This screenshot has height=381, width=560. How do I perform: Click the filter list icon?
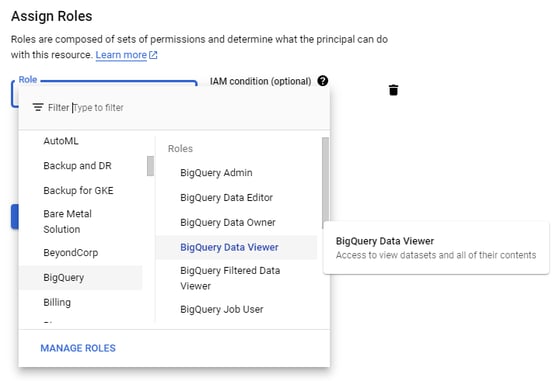(x=38, y=107)
